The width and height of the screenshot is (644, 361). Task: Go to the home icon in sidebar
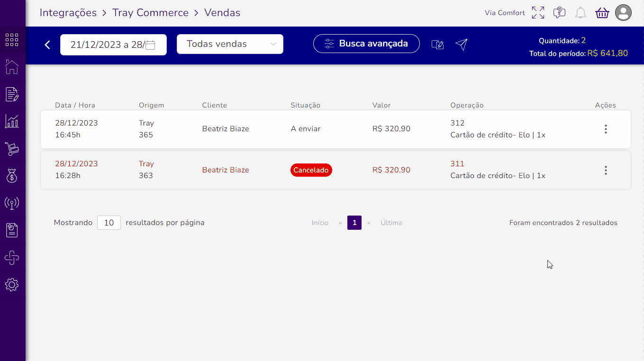[x=12, y=67]
